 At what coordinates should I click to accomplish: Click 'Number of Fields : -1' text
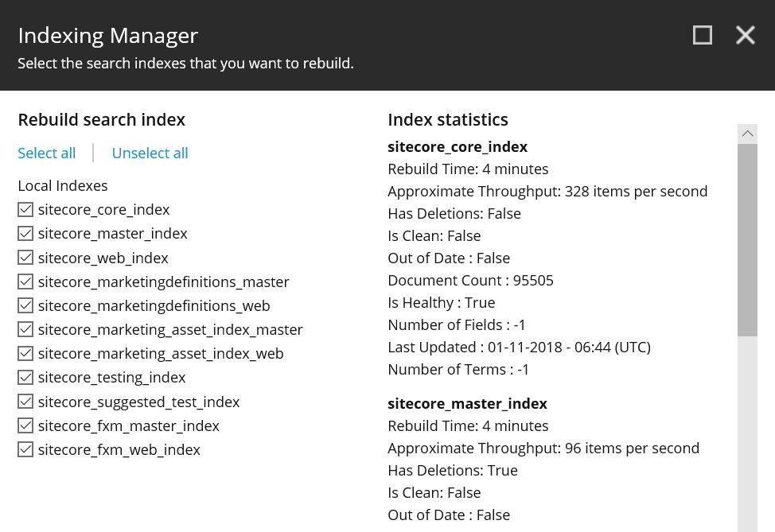(457, 324)
